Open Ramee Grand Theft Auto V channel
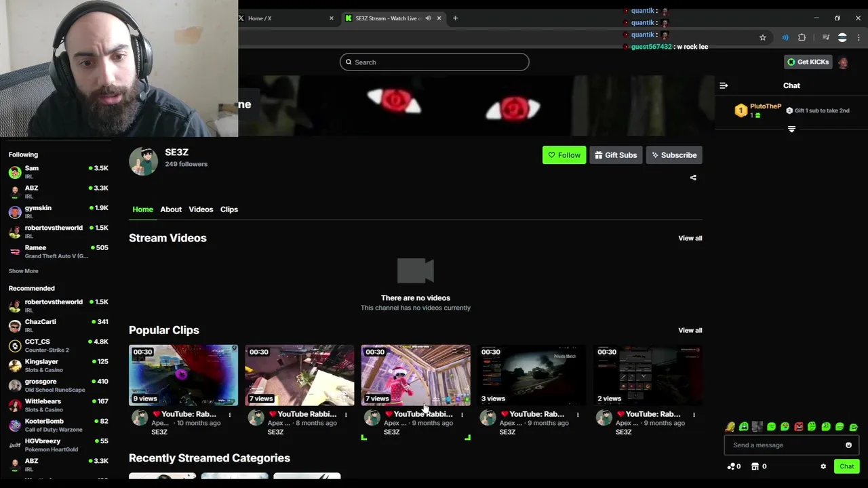868x488 pixels. [58, 251]
